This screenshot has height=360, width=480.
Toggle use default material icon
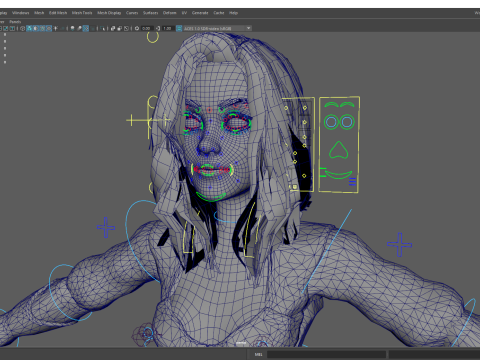36,28
